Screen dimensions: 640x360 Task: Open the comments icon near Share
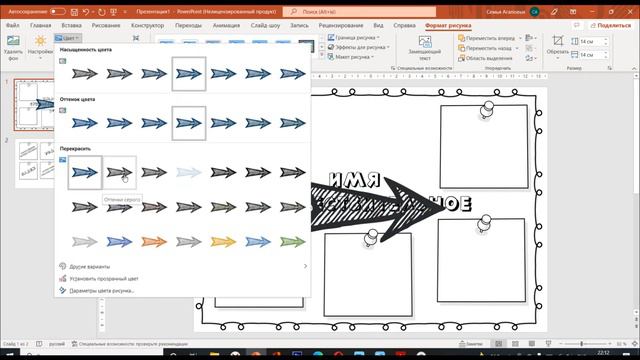577,25
